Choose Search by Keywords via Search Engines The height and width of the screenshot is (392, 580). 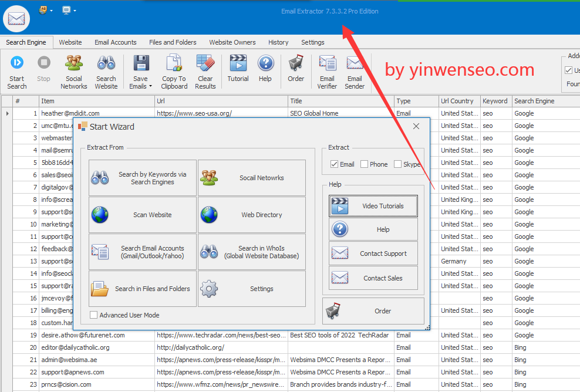pyautogui.click(x=143, y=178)
